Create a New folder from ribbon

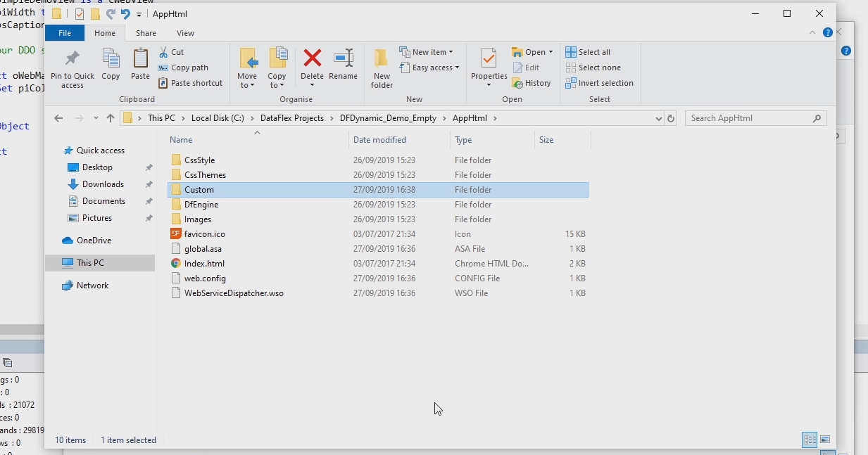[x=382, y=68]
